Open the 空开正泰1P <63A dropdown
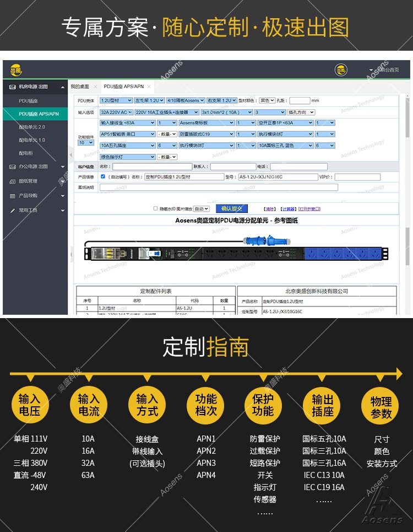This screenshot has height=532, width=413. click(285, 123)
